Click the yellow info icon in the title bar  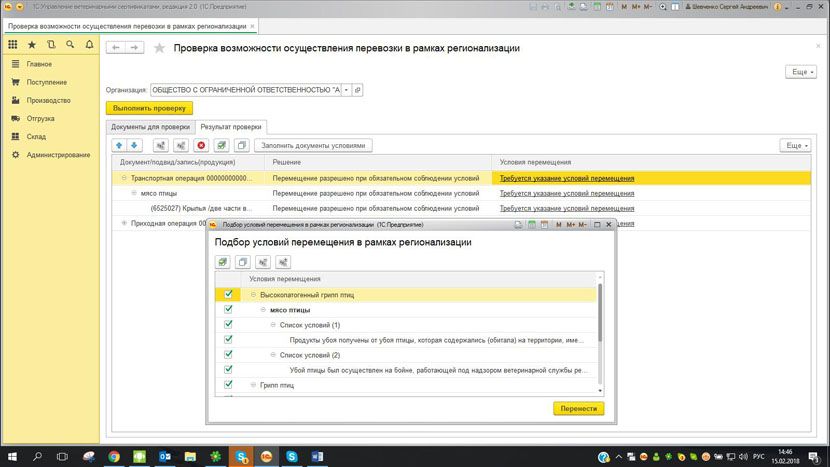(778, 7)
